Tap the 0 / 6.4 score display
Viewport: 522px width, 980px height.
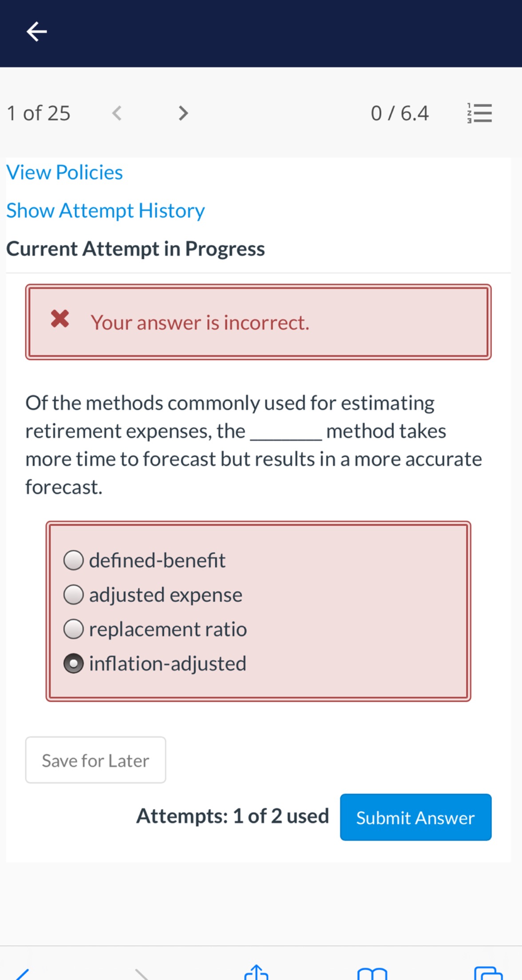coord(399,112)
